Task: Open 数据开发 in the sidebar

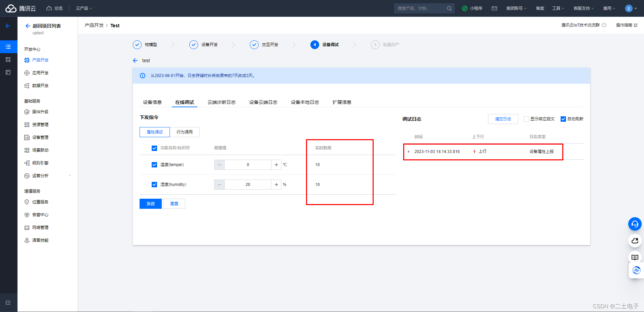Action: (x=40, y=86)
